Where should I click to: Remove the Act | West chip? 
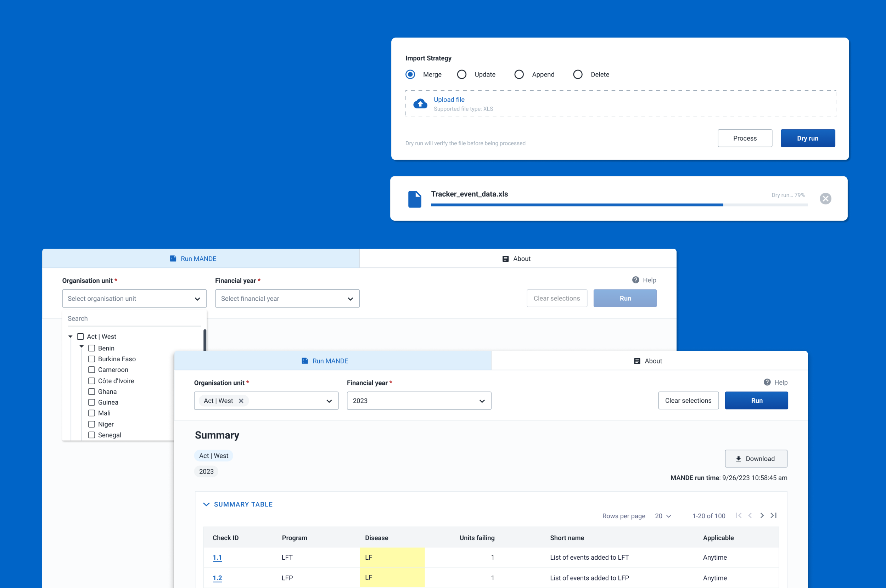pyautogui.click(x=241, y=401)
